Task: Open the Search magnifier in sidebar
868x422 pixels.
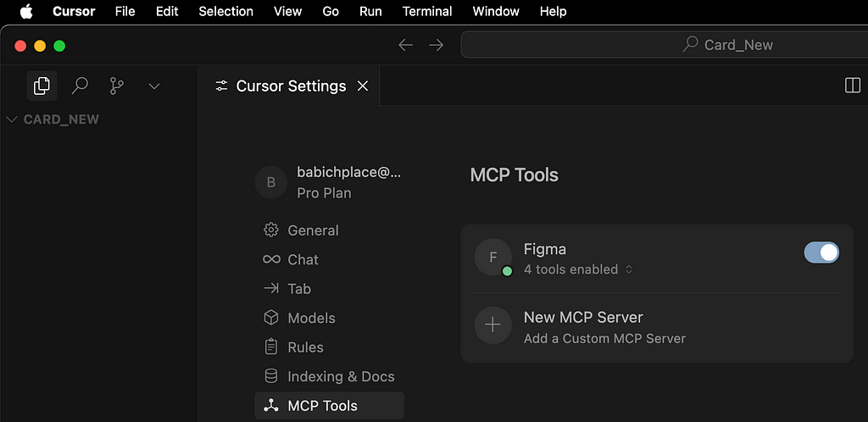Action: [x=80, y=86]
